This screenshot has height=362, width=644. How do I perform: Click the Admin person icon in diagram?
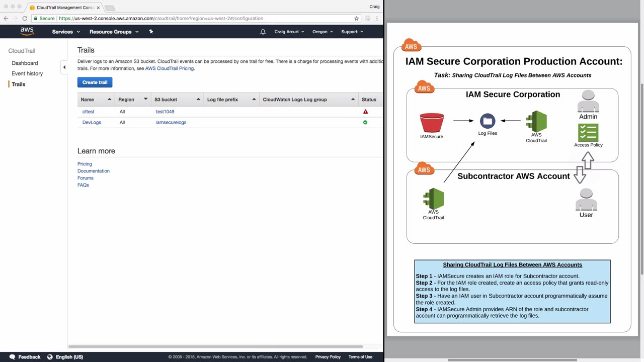(588, 102)
